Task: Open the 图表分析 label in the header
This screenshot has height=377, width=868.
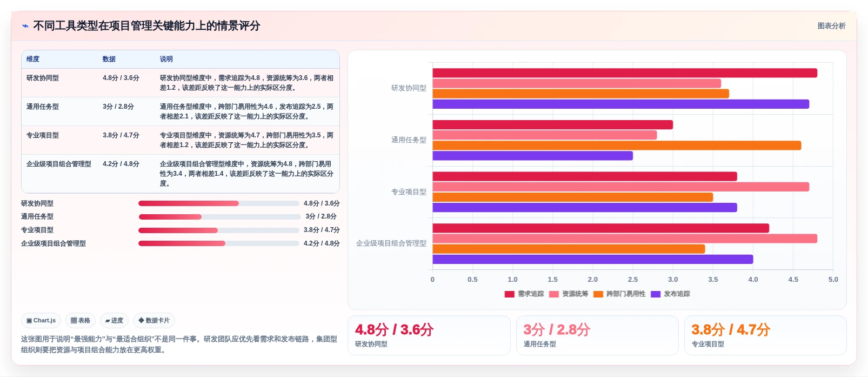Action: coord(831,26)
